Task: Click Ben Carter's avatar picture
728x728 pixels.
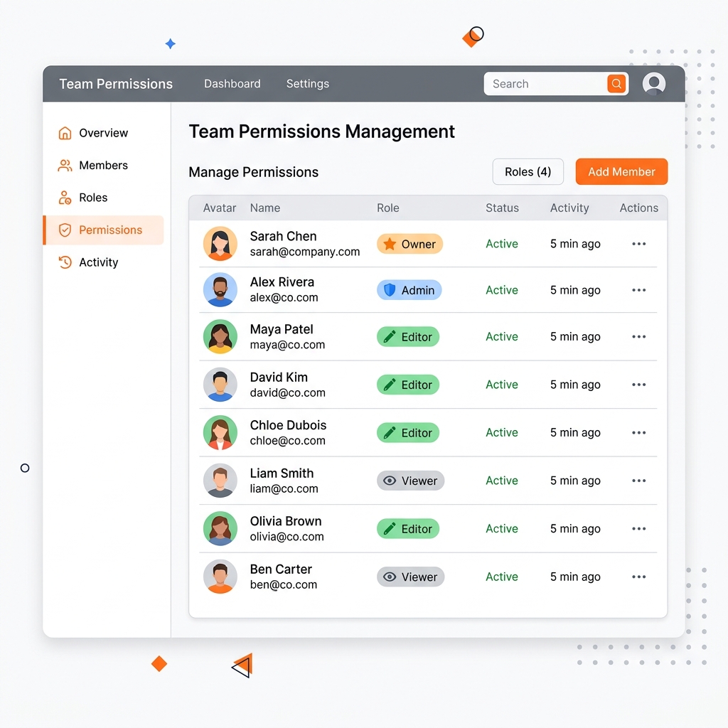Action: pyautogui.click(x=220, y=577)
